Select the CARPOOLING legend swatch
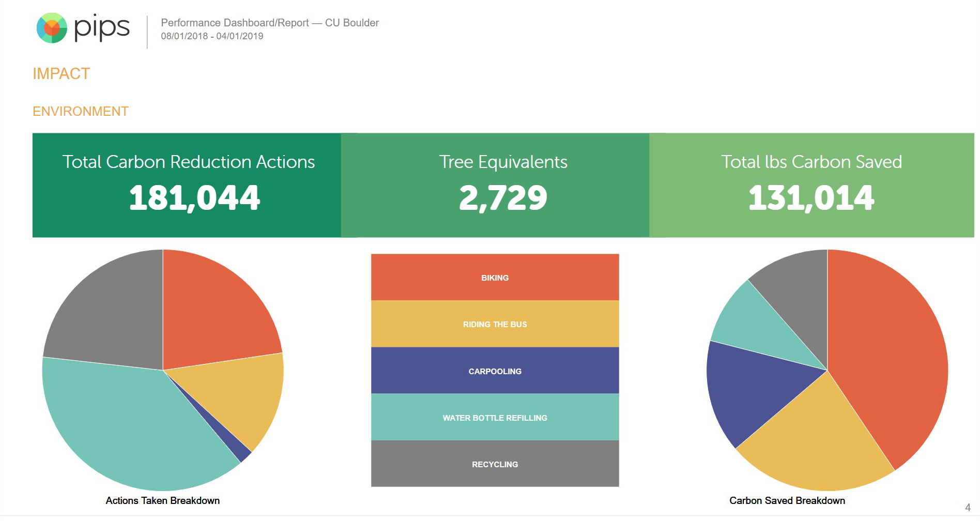The image size is (980, 521). [x=495, y=371]
